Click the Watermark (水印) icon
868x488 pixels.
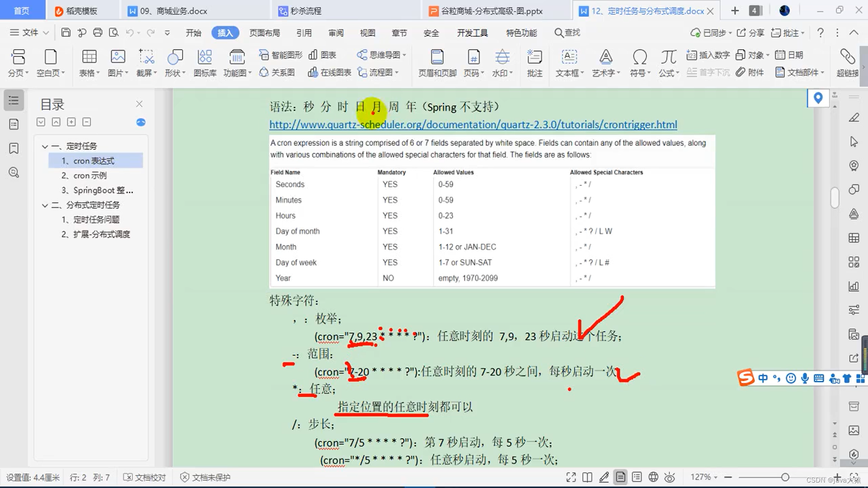coord(502,57)
